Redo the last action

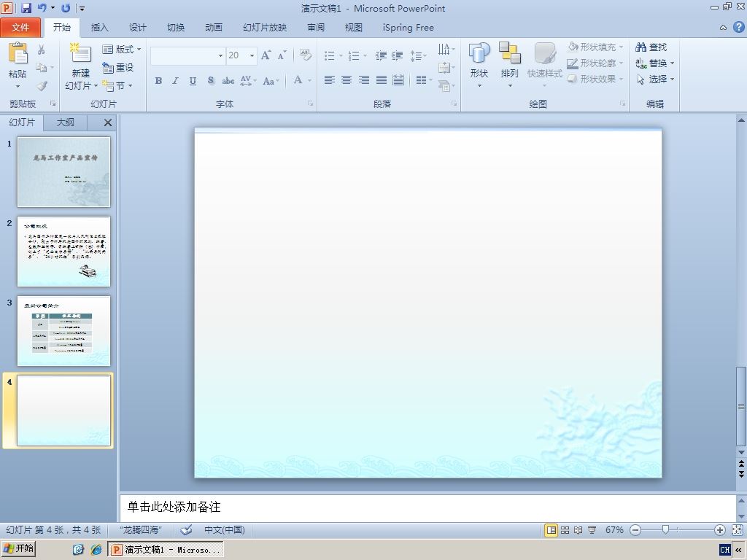tap(66, 7)
